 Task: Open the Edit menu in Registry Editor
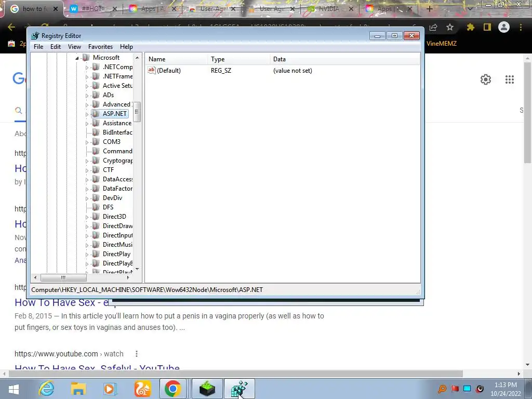(55, 47)
